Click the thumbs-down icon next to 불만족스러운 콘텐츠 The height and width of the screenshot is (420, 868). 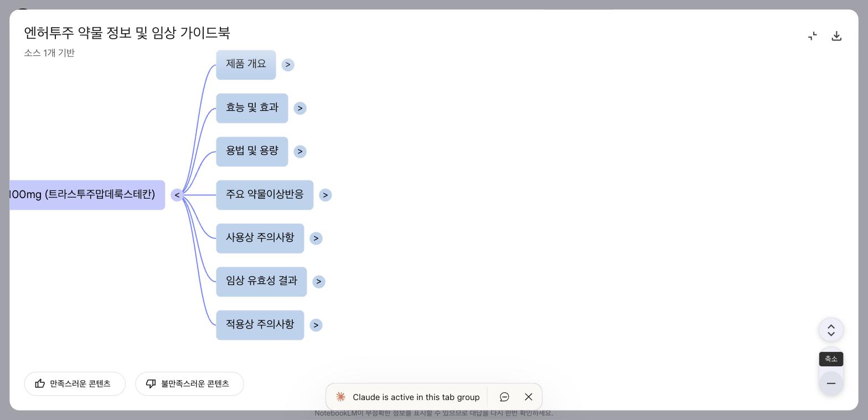point(151,383)
